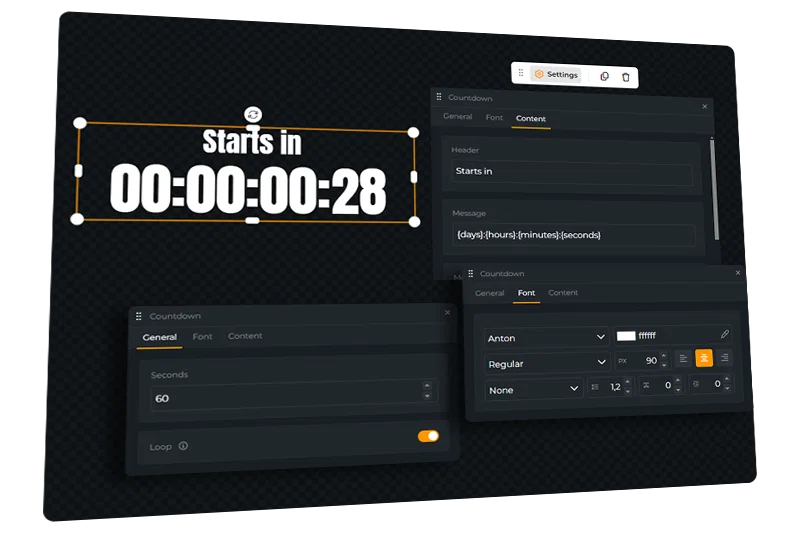
Task: Select the highlighted center alignment icon
Action: point(704,359)
